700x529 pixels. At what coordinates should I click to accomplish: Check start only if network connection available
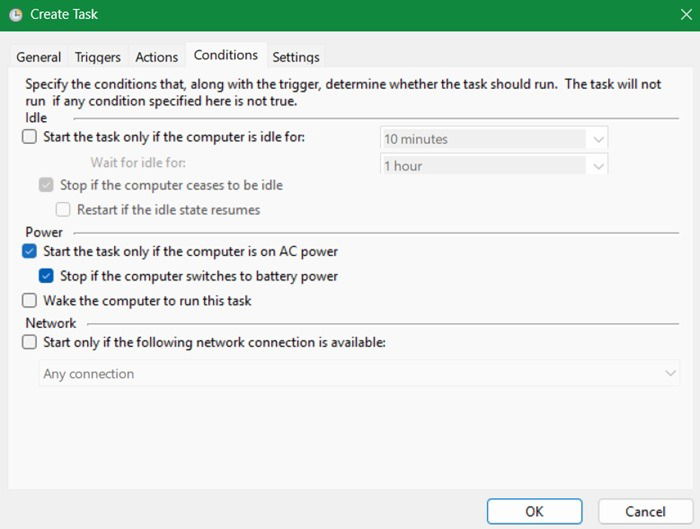click(x=29, y=342)
